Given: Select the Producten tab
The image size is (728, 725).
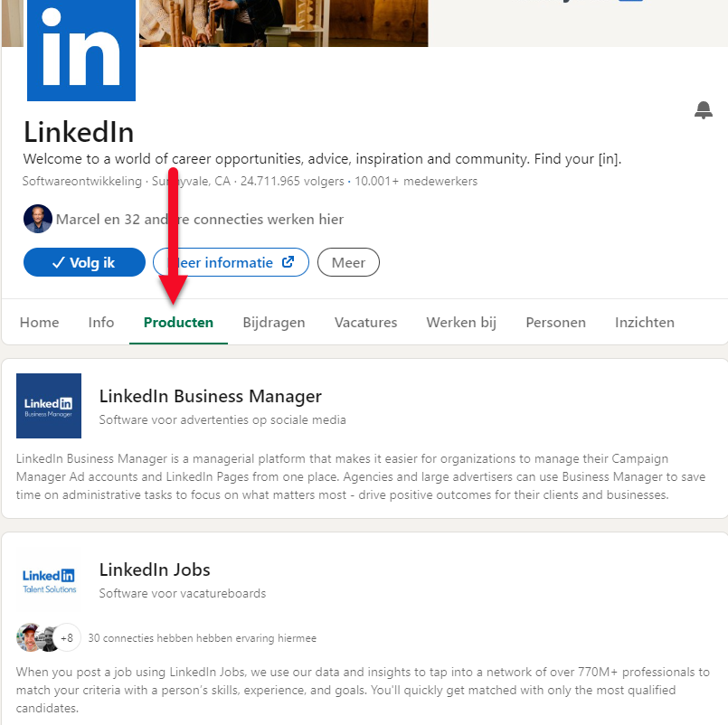Looking at the screenshot, I should coord(178,322).
